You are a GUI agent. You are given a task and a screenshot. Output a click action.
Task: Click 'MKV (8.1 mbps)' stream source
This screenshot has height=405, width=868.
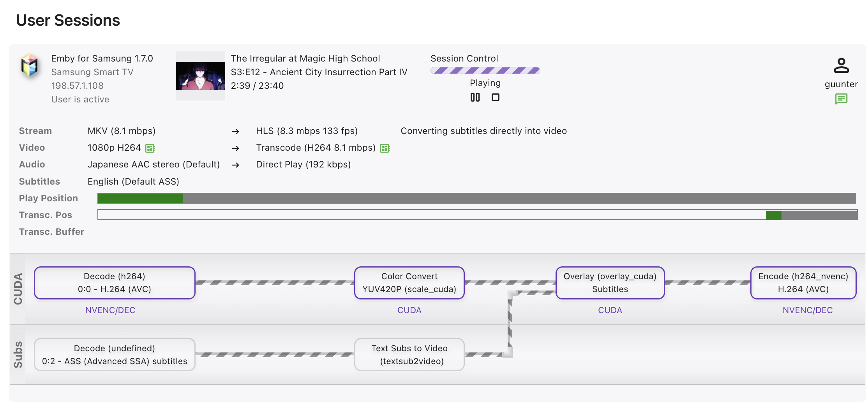122,131
